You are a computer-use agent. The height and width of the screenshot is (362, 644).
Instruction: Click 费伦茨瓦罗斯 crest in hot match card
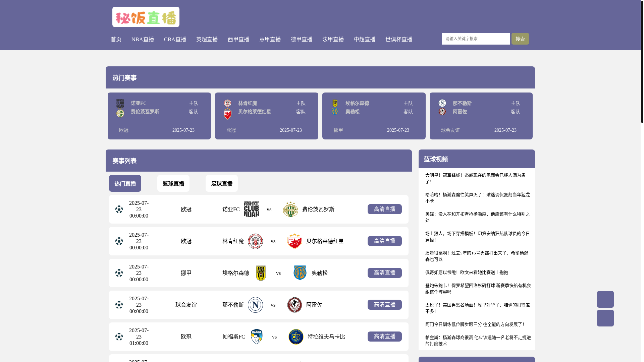120,113
